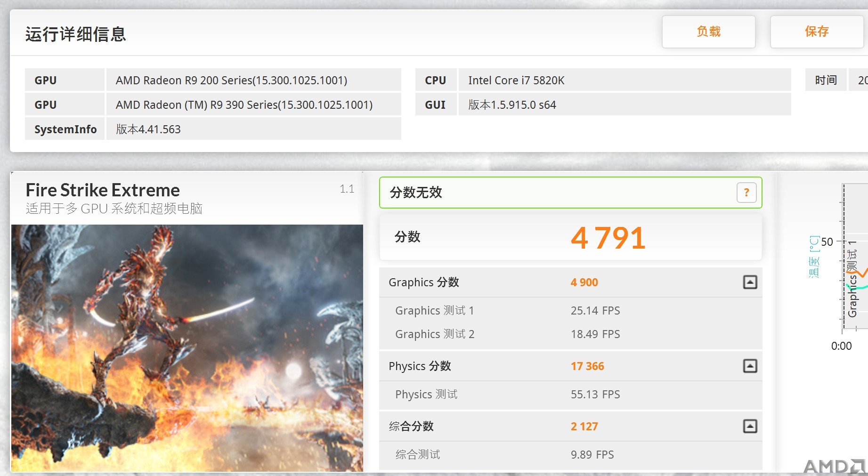Click the 温度 temperature axis label in chart

[x=814, y=257]
